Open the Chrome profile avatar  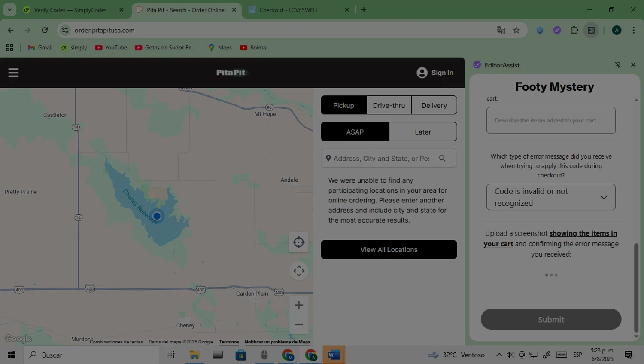coord(617,30)
